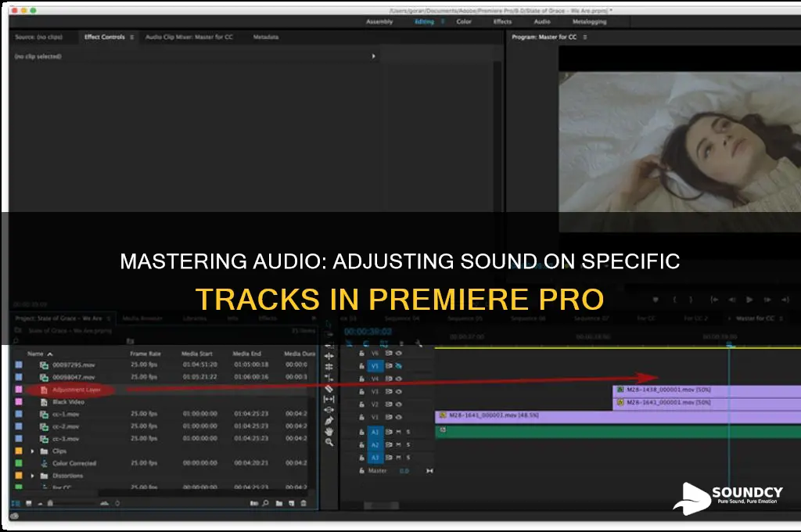The image size is (801, 532).
Task: Click Clips bin orange label swatch
Action: 19,451
